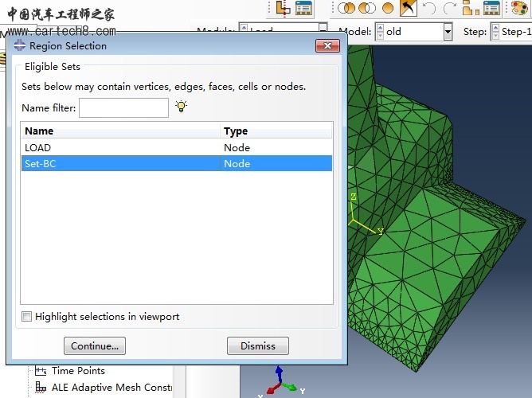
Task: Open the Step dropdown showing Step-1
Action: coord(511,32)
